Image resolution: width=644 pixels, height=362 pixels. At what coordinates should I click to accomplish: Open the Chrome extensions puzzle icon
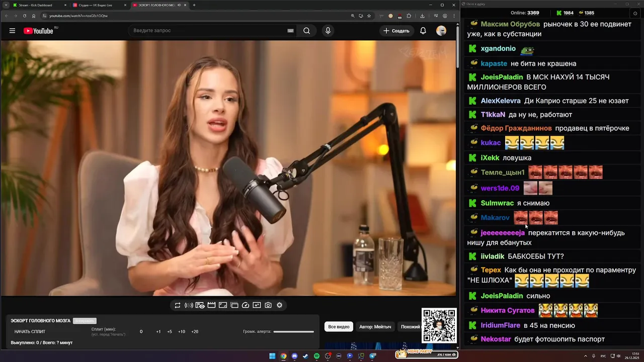(409, 16)
